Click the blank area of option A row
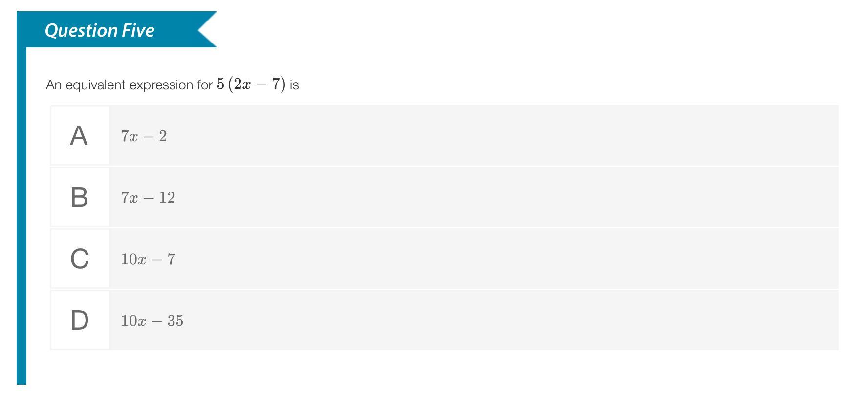This screenshot has height=406, width=868. click(503, 135)
